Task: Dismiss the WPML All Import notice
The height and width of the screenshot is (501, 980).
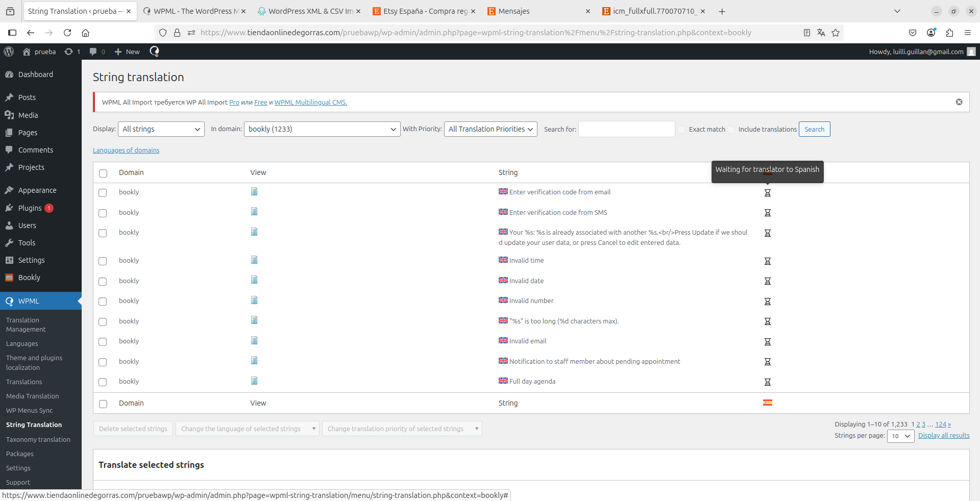Action: click(959, 102)
